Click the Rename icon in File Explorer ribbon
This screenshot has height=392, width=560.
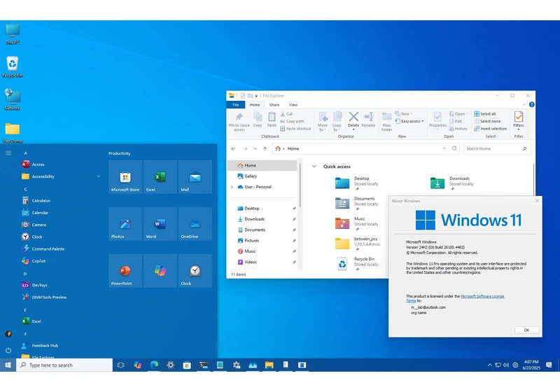pyautogui.click(x=368, y=120)
